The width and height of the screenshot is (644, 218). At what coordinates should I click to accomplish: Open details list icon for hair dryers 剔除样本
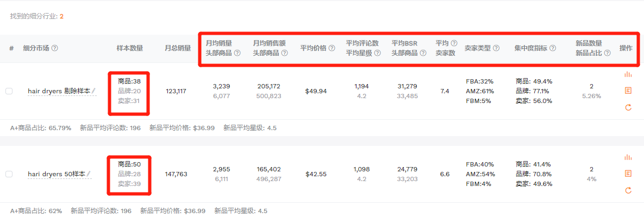[x=628, y=91]
